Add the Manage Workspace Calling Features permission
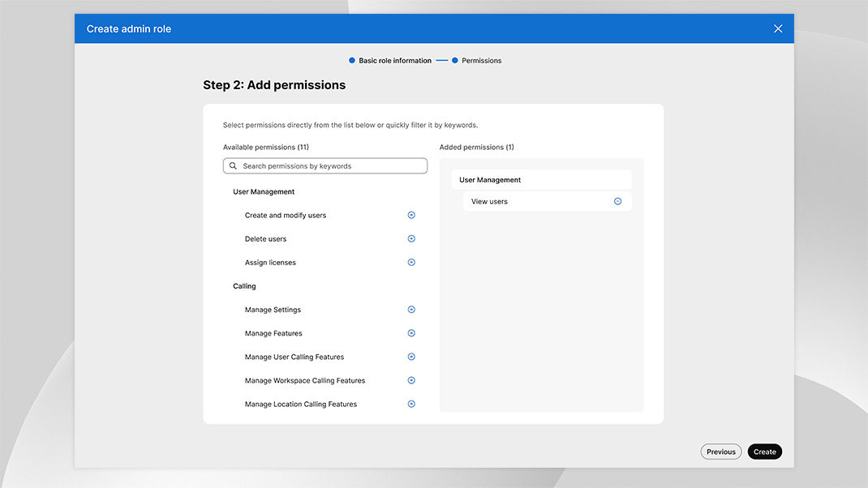The width and height of the screenshot is (868, 488). pyautogui.click(x=411, y=380)
